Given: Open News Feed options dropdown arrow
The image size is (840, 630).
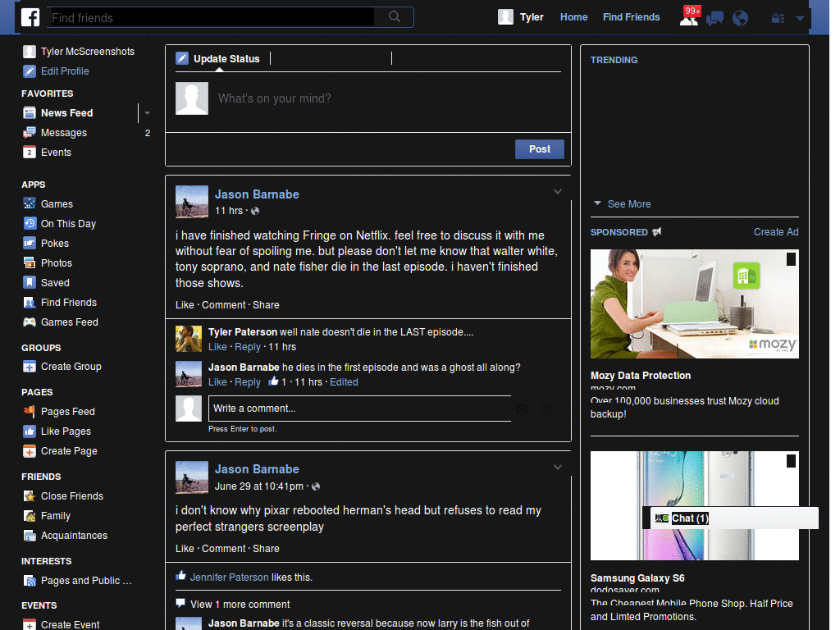Looking at the screenshot, I should coord(147,113).
